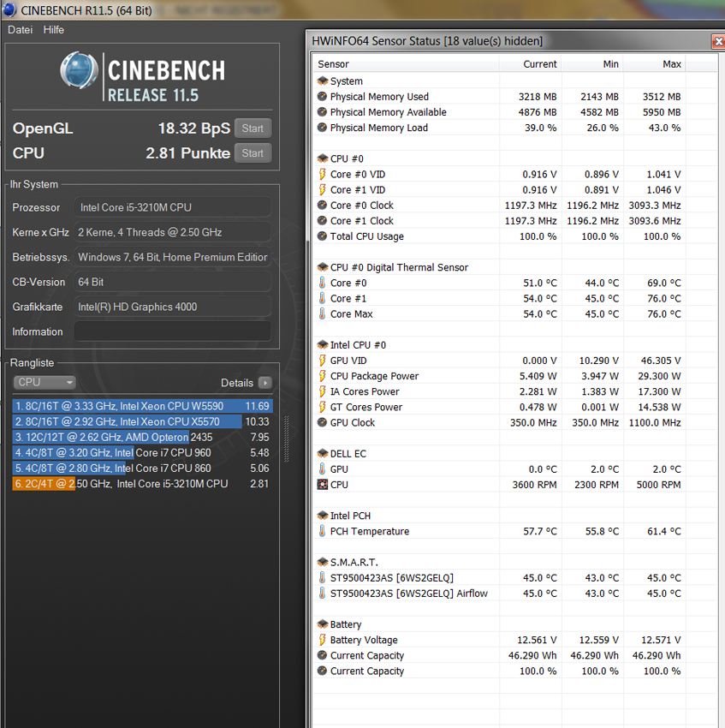Click the CPU Package Power max value 29.300 W

tap(659, 376)
